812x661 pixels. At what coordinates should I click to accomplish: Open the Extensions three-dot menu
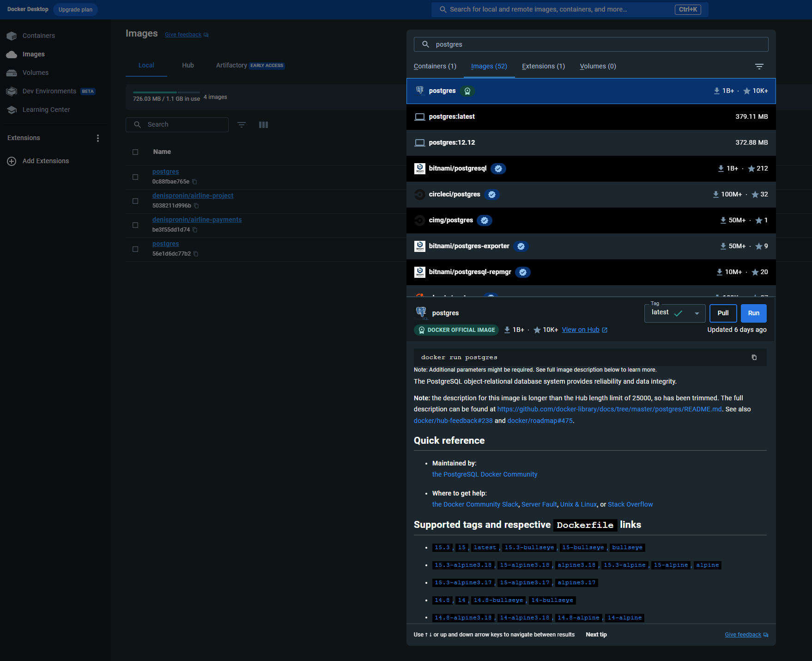[97, 138]
